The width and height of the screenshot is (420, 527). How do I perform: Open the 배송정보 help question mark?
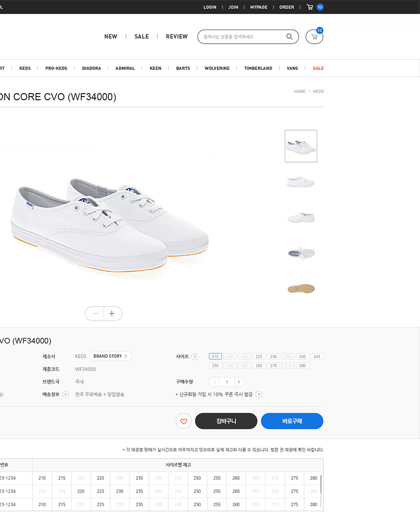pos(66,394)
